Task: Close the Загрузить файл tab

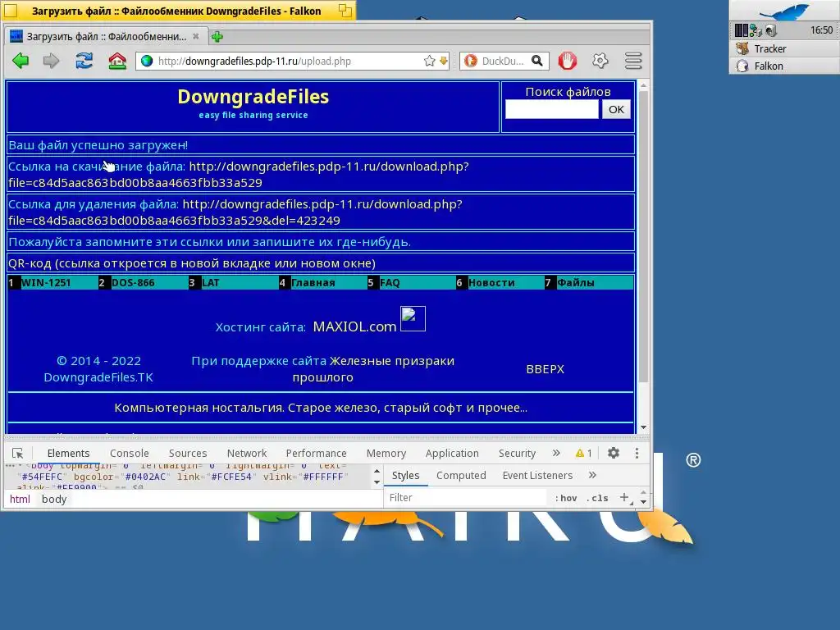Action: (196, 36)
